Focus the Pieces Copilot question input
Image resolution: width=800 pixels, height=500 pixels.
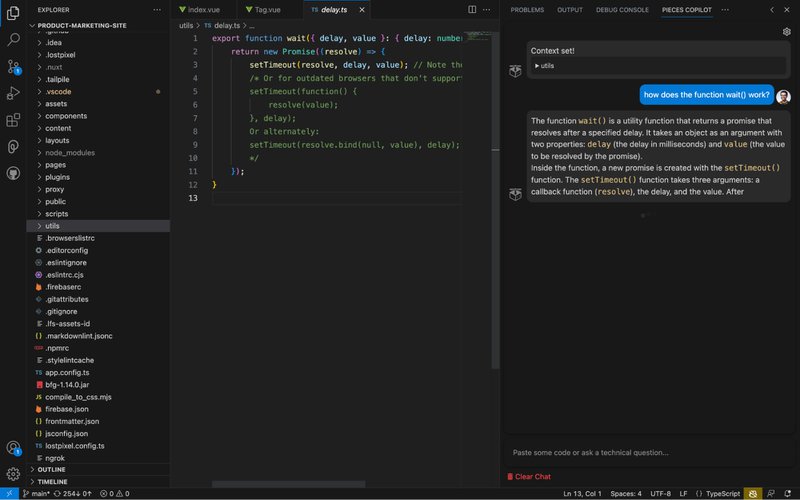click(x=648, y=453)
